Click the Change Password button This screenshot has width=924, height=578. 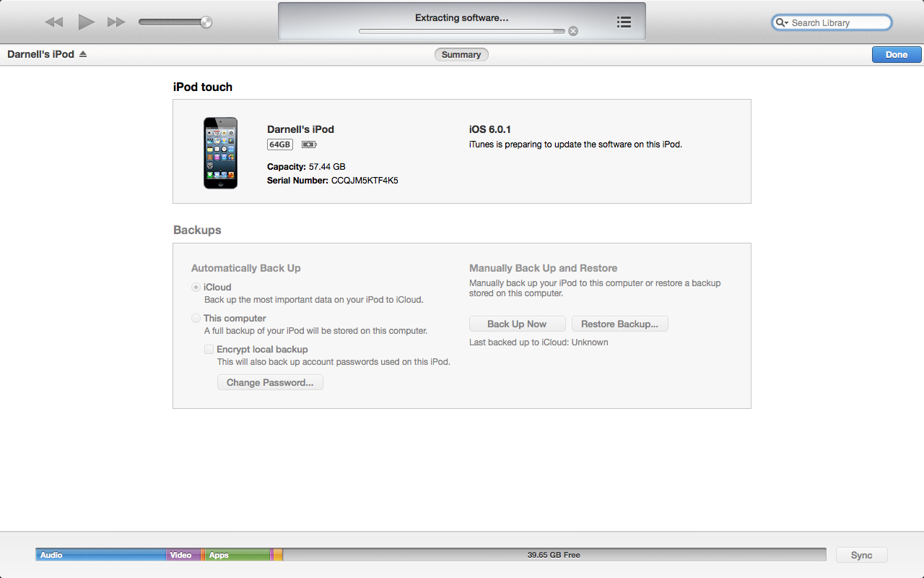(x=270, y=382)
